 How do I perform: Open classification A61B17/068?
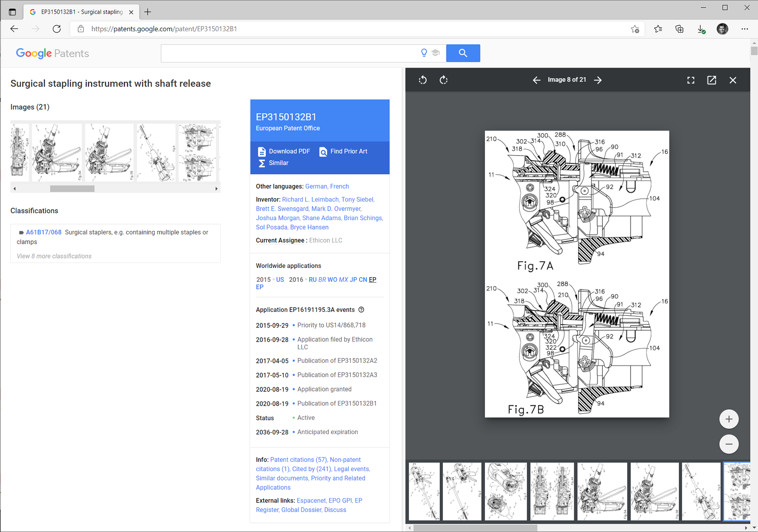(x=43, y=232)
